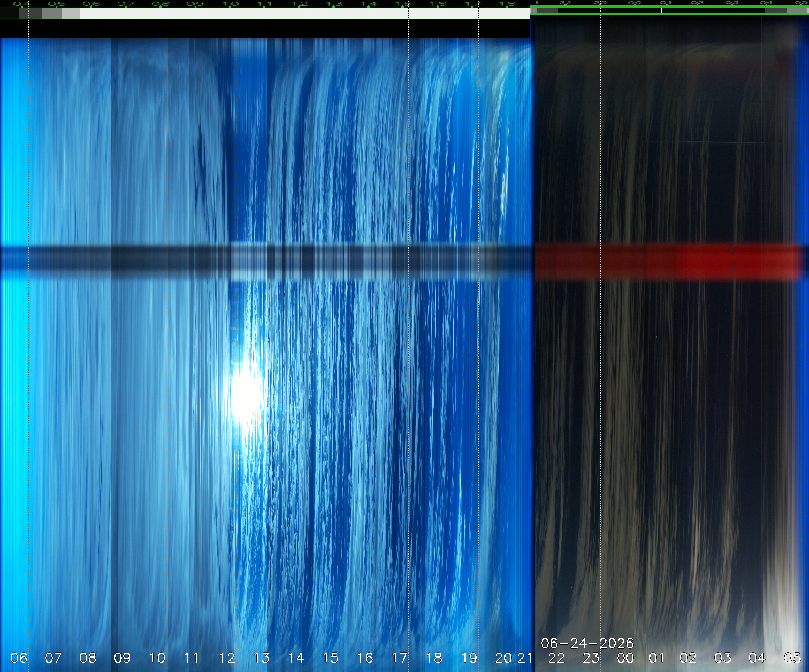Select the 06 hour label at bottom
Image resolution: width=809 pixels, height=672 pixels.
pos(19,658)
